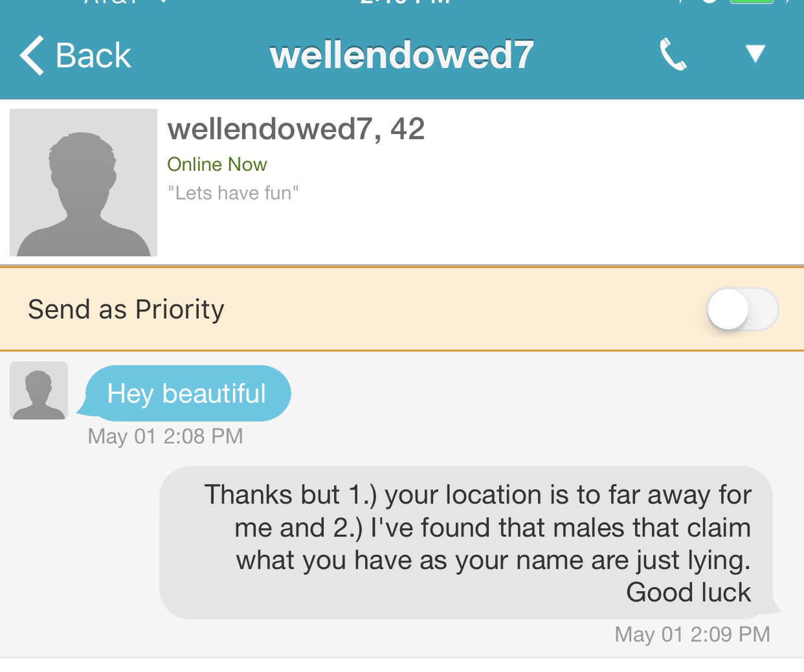
Task: Tap the battery indicator in status bar
Action: point(751,2)
